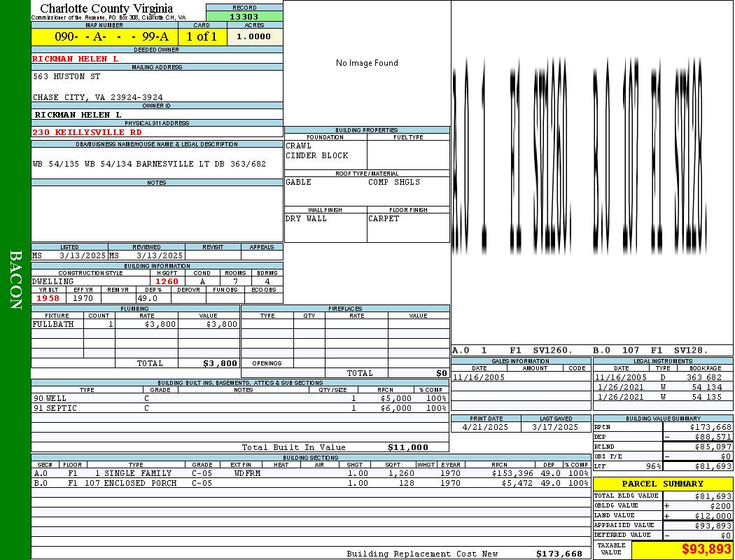Select deeded owner name in red text
This screenshot has width=735, height=560.
[76, 59]
